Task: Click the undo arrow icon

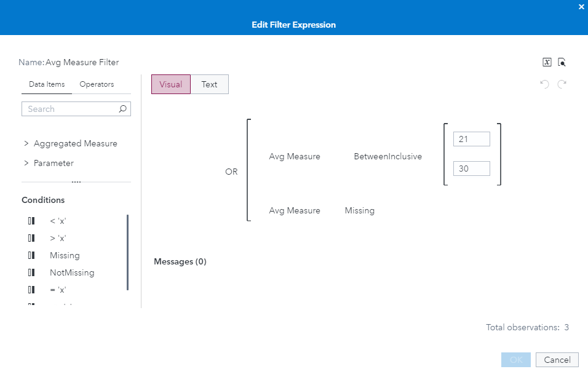Action: click(544, 84)
